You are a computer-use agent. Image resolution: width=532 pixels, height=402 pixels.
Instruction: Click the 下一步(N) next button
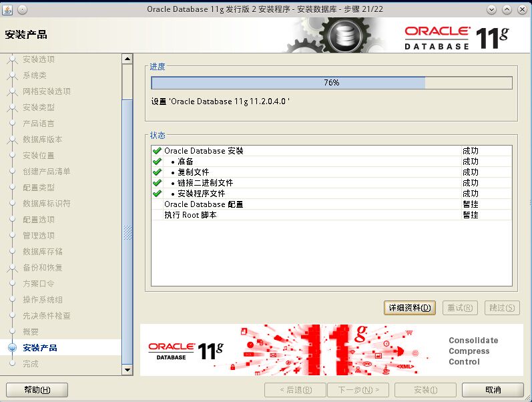tap(358, 390)
